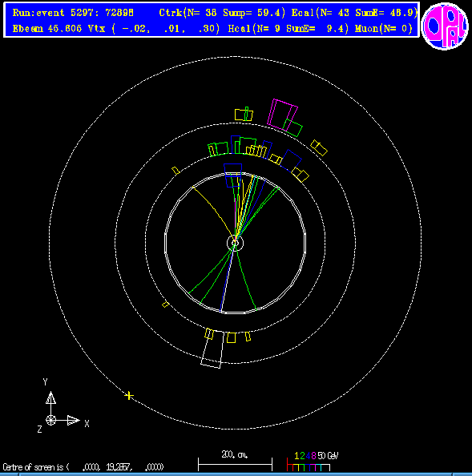Click the yellow 1 GeV legend color
Viewport: 472px width, 476px height.
coord(297,456)
